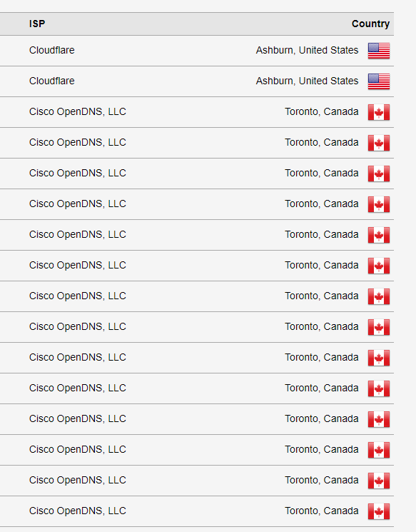Click Toronto, Canada in second-to-last row
416x532 pixels.
click(x=322, y=480)
